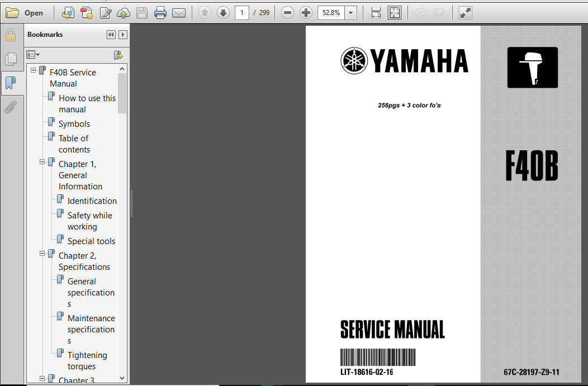Click the Email envelope icon
The image size is (588, 386).
point(179,13)
